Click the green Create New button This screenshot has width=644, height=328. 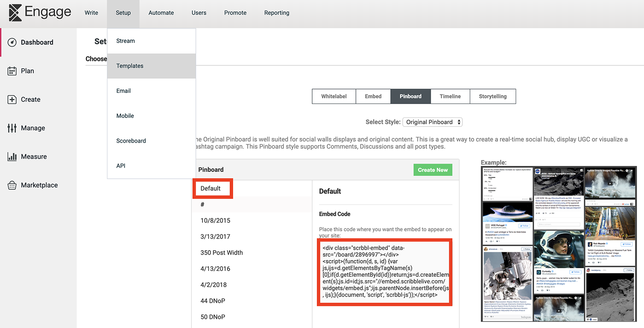(x=433, y=170)
